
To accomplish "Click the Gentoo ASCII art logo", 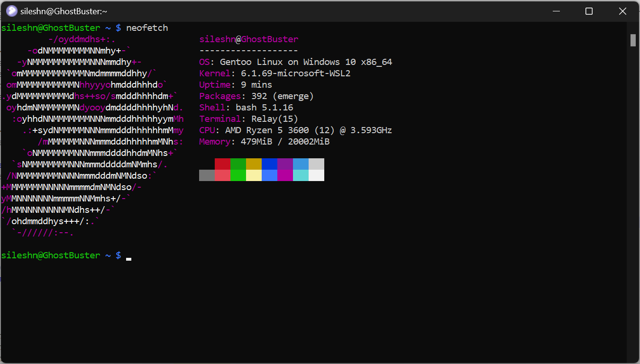I will tap(92, 136).
